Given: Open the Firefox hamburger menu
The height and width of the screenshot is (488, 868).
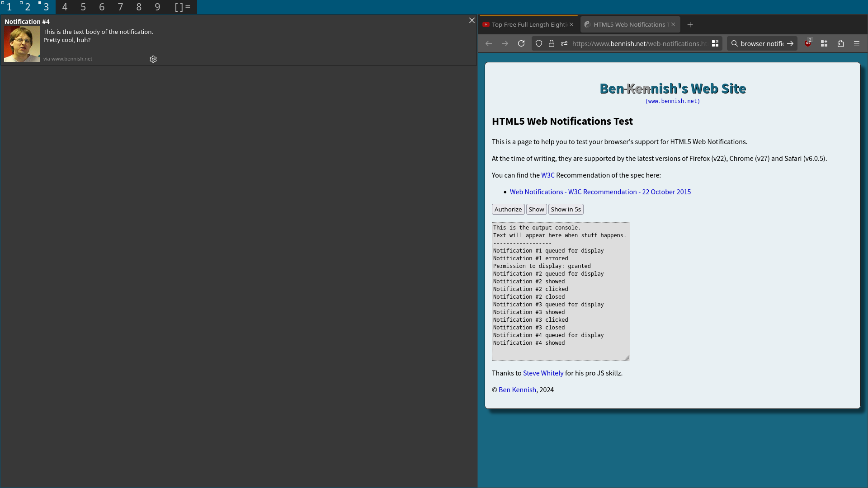Looking at the screenshot, I should (857, 43).
